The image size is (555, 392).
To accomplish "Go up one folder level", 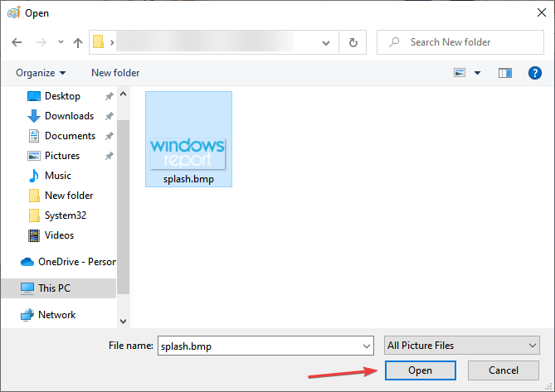I will pos(78,42).
